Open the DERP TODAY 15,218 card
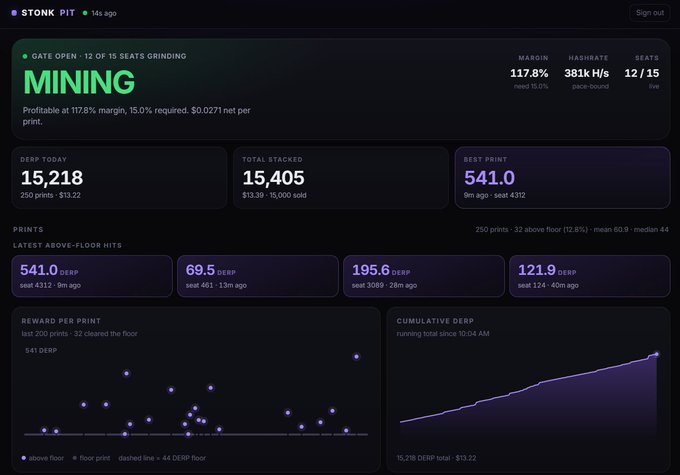This screenshot has width=680, height=475. point(119,178)
